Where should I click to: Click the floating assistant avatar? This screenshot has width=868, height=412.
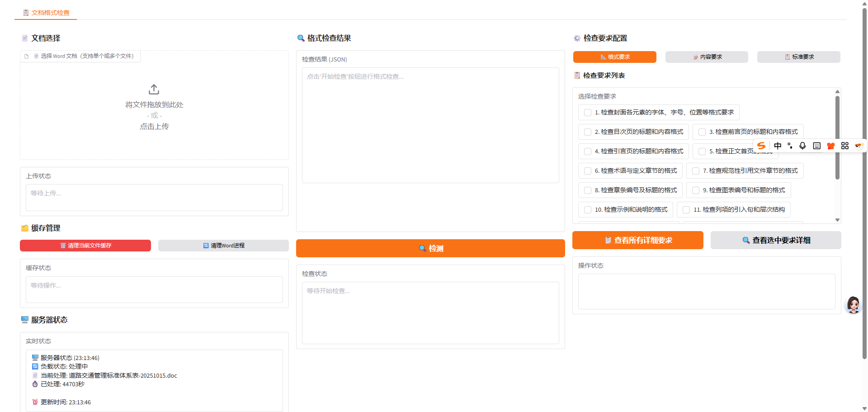[853, 305]
